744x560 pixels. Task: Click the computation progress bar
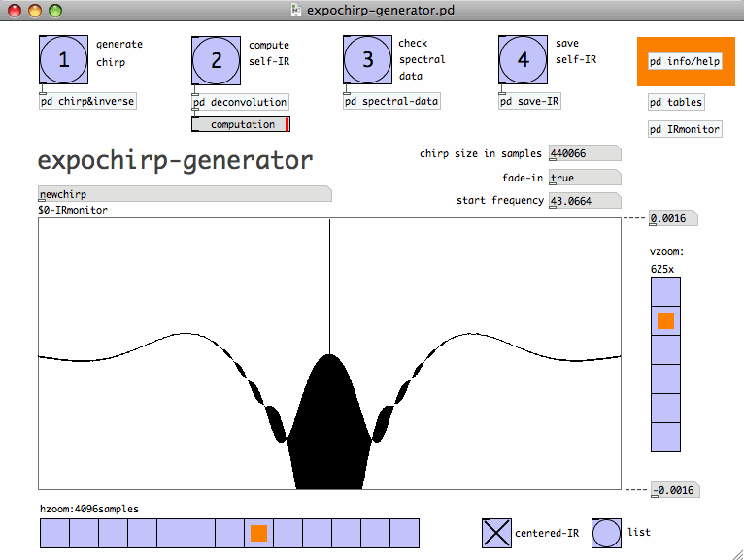(x=241, y=124)
